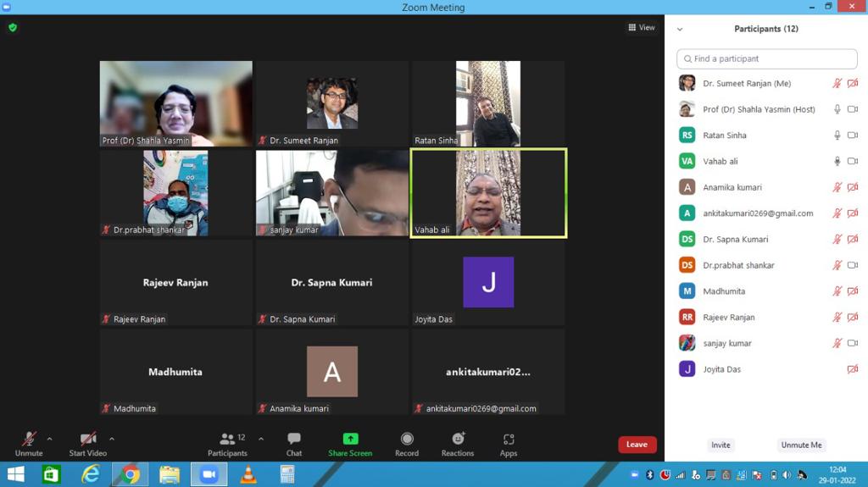The height and width of the screenshot is (487, 868).
Task: Toggle the Participants panel from toolbar
Action: (227, 443)
